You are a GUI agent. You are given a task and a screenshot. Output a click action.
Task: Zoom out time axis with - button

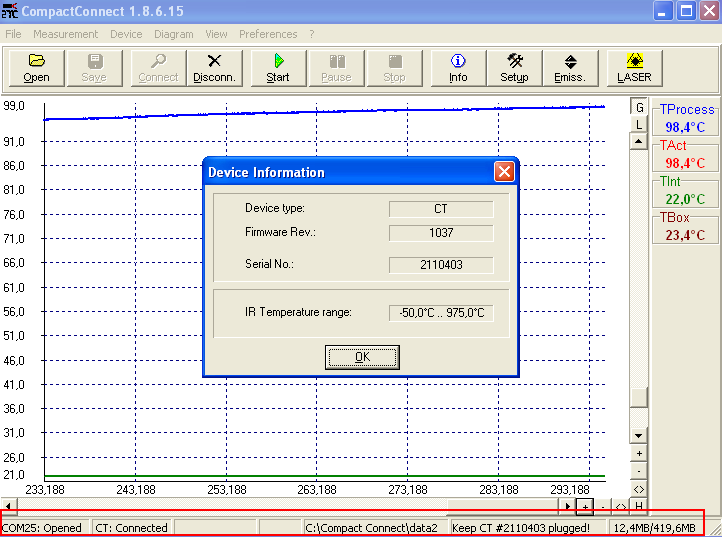click(603, 507)
